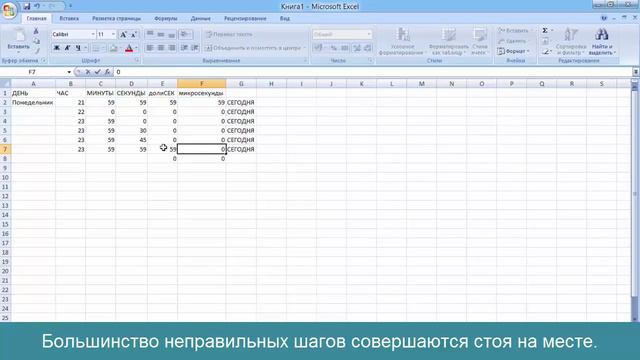The image size is (640, 360).
Task: Align text to bottom of cell
Action: tap(171, 34)
